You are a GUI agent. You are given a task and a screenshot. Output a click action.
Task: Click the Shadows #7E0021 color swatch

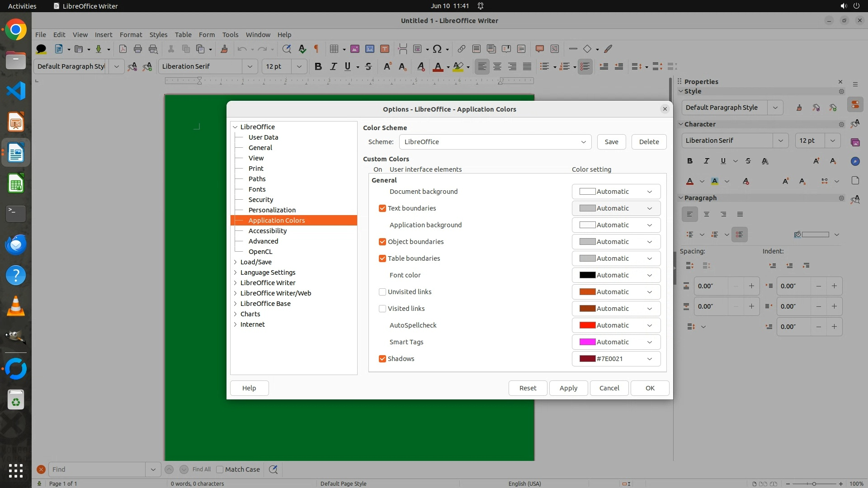(588, 359)
